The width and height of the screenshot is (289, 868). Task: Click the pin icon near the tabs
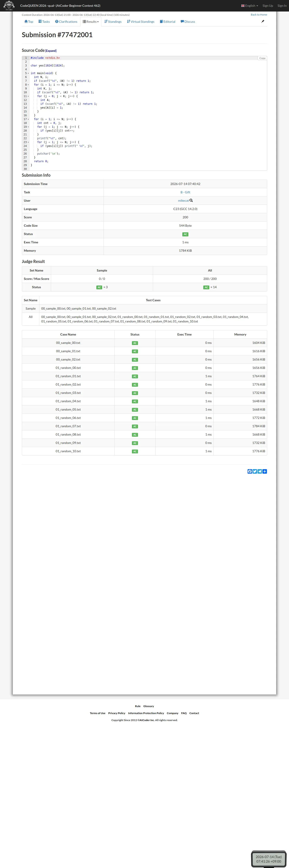263,21
